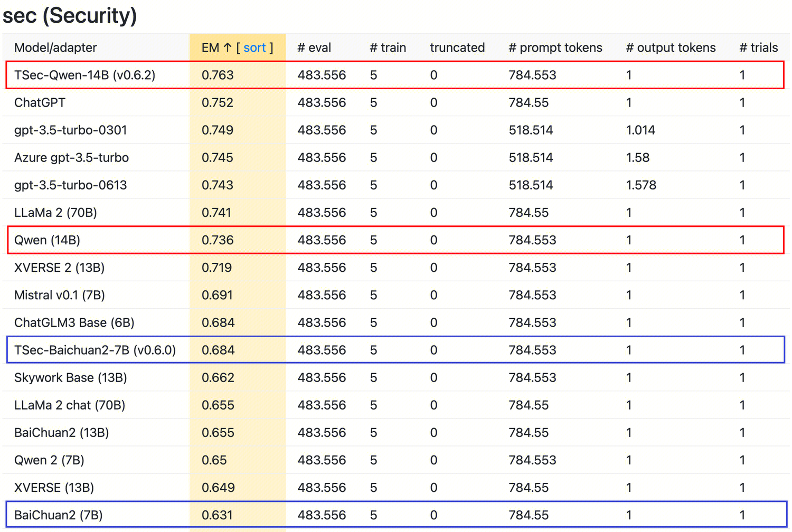Click the sec (Security) heading
This screenshot has width=792, height=532.
[x=70, y=15]
